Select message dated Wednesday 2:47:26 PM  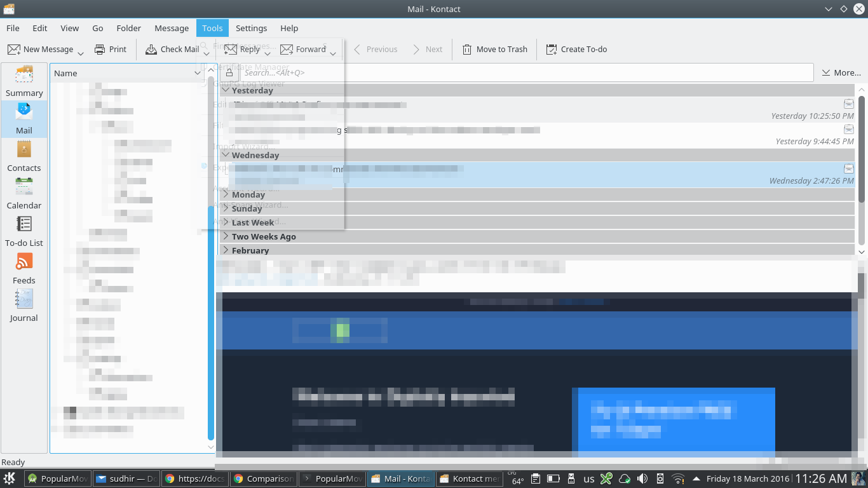[x=538, y=175]
